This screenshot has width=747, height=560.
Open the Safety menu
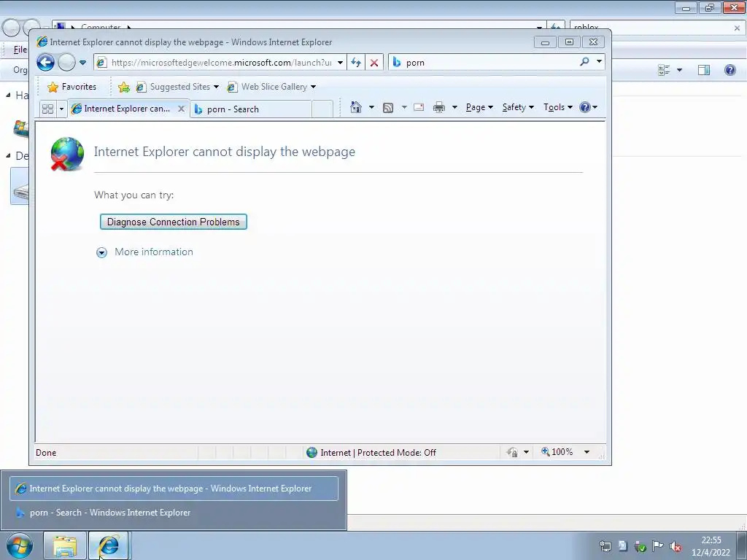(x=518, y=107)
